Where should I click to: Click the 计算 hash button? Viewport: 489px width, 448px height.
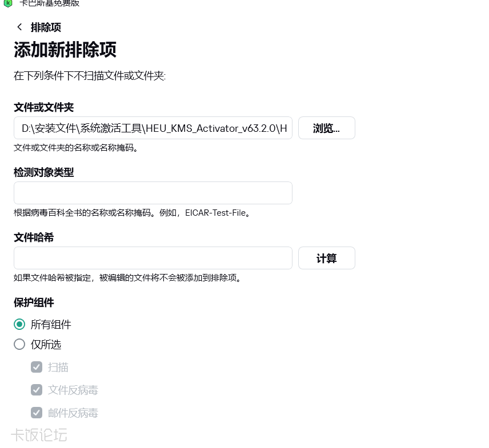click(x=327, y=258)
